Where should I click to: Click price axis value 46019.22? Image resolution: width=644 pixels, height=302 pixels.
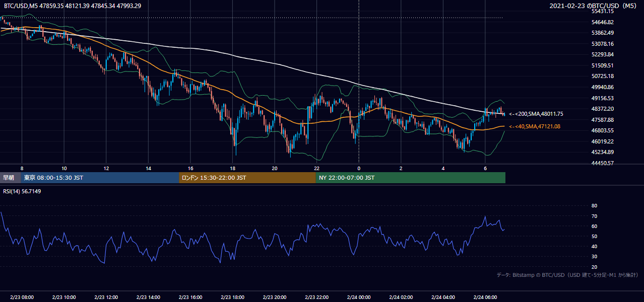point(602,141)
